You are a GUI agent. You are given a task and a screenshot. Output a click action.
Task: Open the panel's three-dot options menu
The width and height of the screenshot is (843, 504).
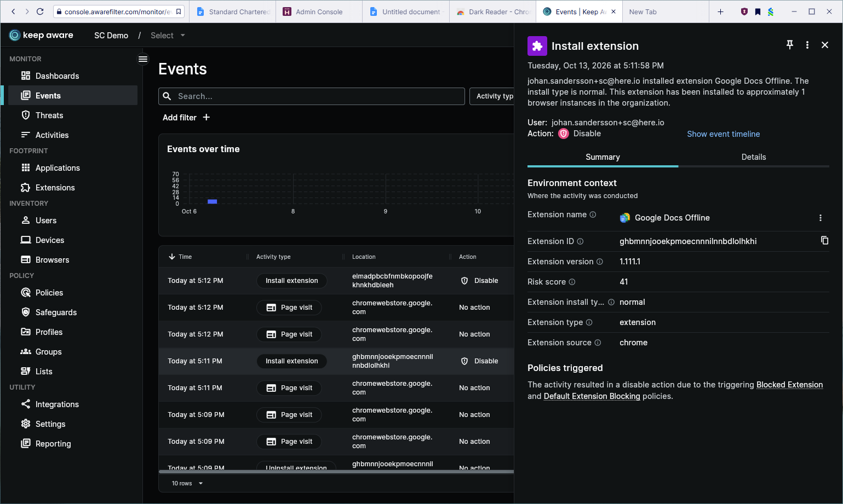[x=807, y=45]
